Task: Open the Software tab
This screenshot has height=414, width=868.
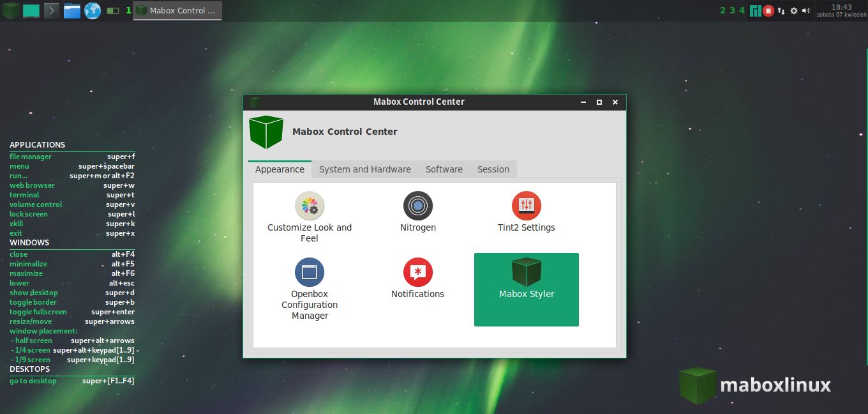Action: [444, 169]
